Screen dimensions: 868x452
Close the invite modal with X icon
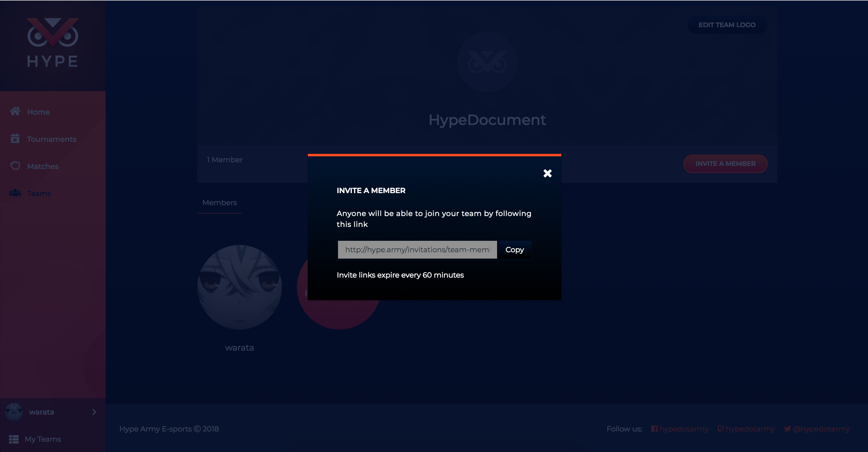(x=547, y=173)
